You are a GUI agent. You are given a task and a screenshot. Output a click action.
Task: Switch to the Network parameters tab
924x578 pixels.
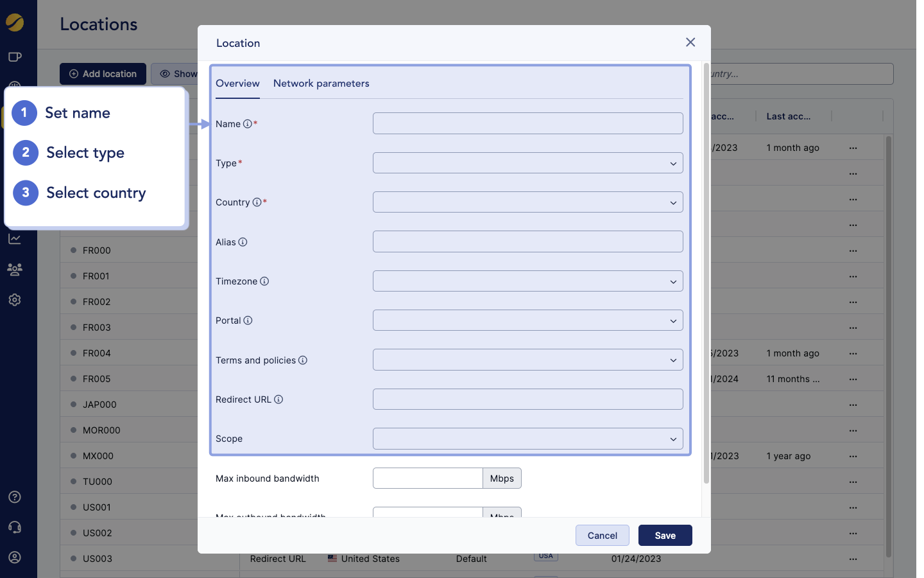321,83
